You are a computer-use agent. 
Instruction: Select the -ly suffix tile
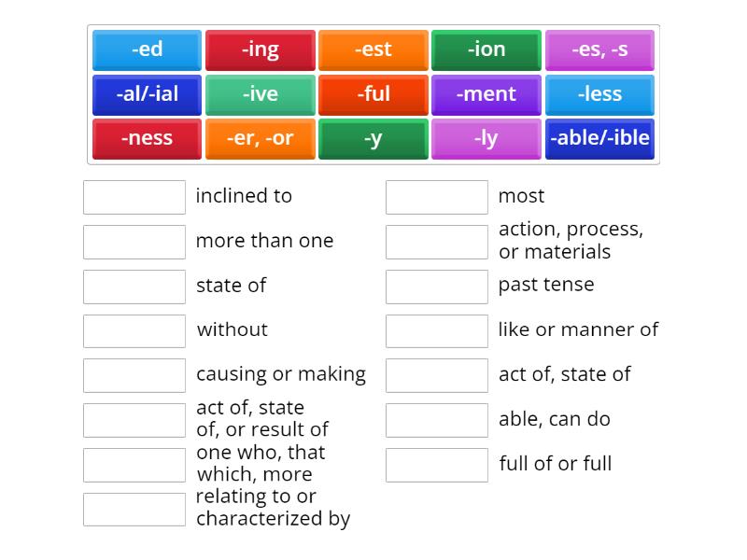pos(486,138)
